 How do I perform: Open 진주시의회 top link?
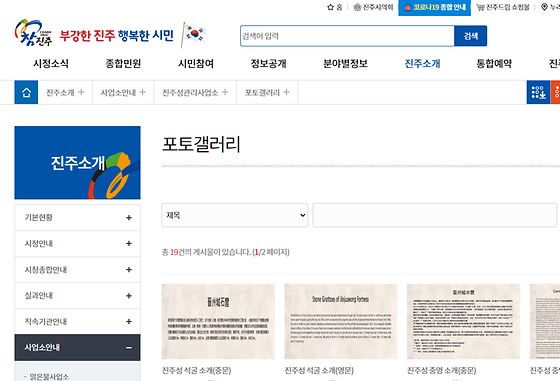point(373,7)
